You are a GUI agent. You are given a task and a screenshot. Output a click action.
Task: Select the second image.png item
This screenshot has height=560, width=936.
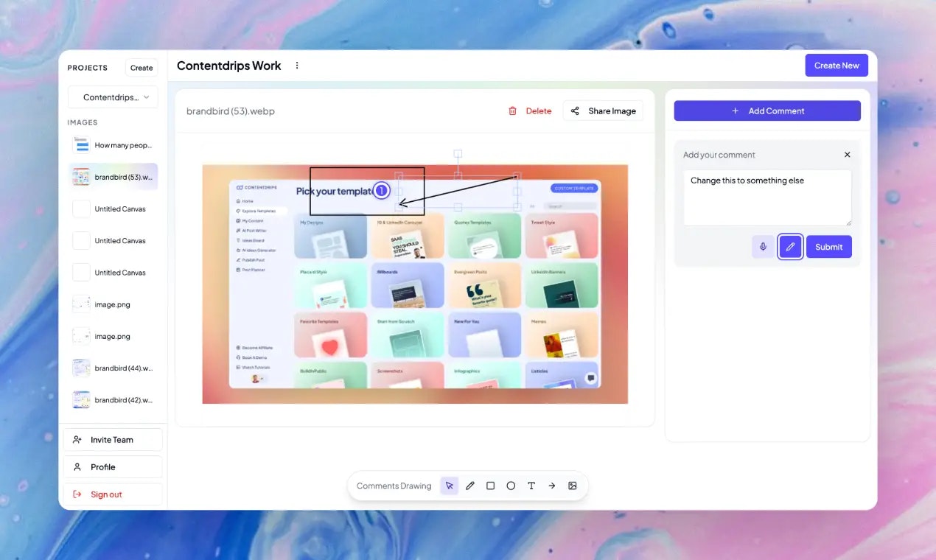[113, 336]
